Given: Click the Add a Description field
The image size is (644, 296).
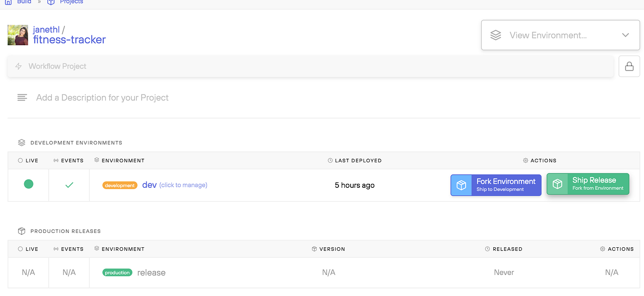Looking at the screenshot, I should pos(102,97).
